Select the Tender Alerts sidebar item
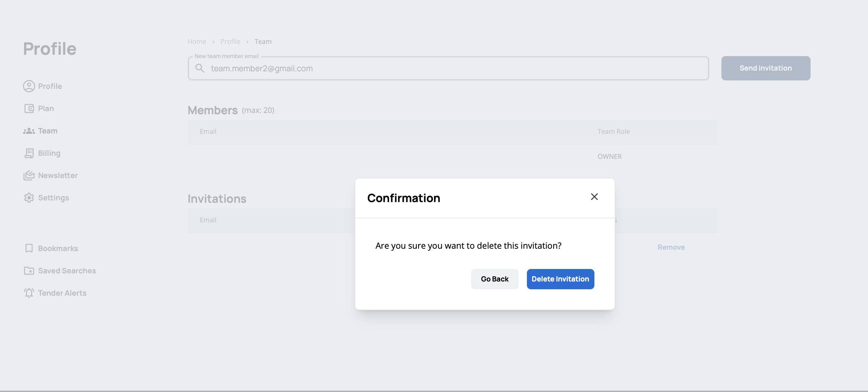Viewport: 868px width, 392px height. pos(62,293)
